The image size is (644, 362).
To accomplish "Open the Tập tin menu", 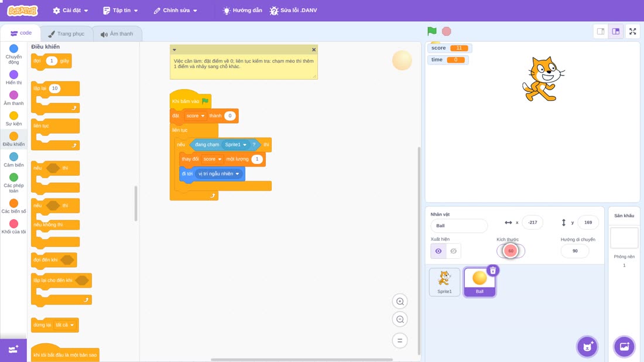I will 121,11.
